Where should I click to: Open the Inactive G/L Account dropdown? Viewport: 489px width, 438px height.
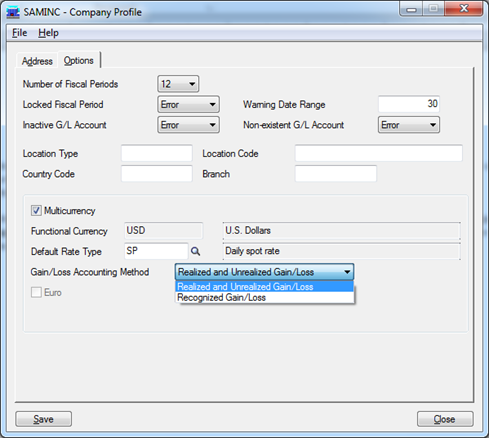[188, 125]
